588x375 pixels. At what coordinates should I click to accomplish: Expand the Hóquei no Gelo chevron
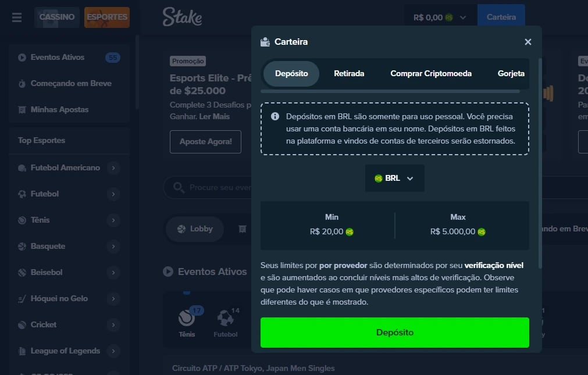[113, 299]
